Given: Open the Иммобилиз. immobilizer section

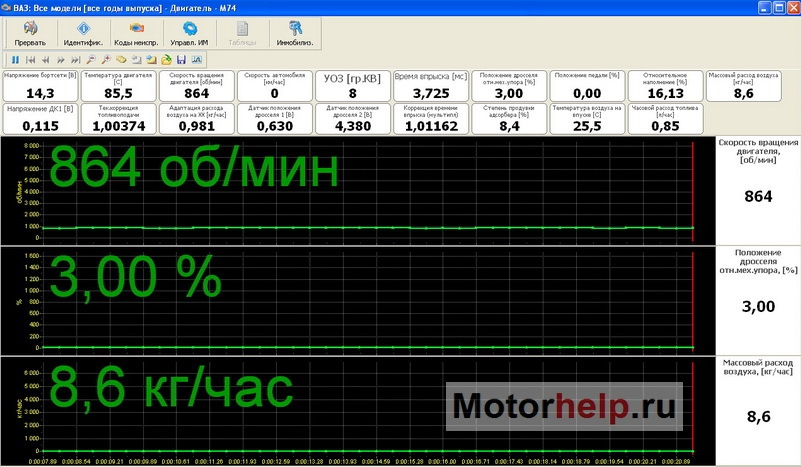Looking at the screenshot, I should point(295,34).
